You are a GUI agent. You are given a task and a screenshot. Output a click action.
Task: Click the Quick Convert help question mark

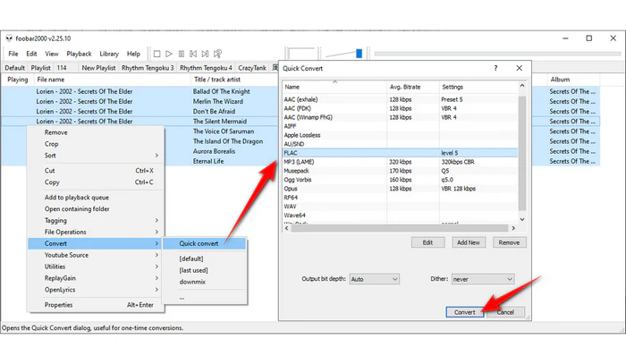tap(495, 68)
